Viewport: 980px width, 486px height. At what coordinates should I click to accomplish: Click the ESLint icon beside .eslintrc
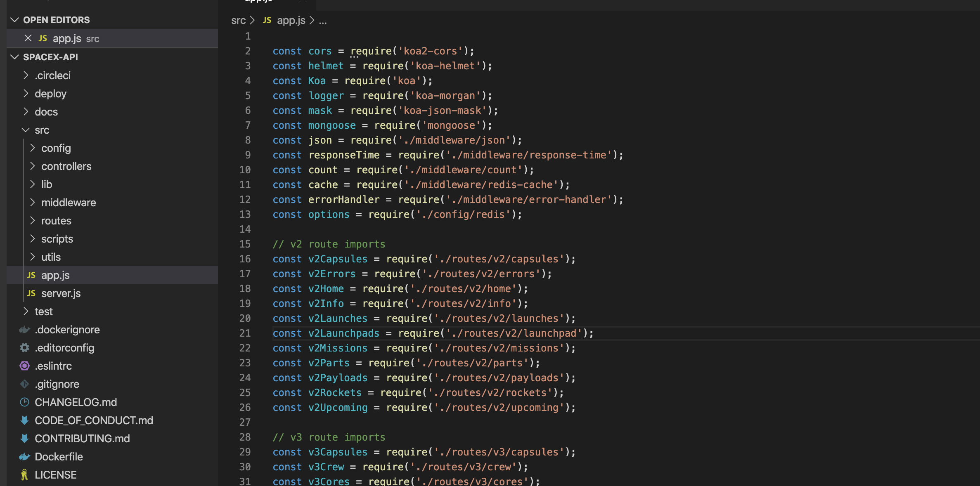coord(25,366)
